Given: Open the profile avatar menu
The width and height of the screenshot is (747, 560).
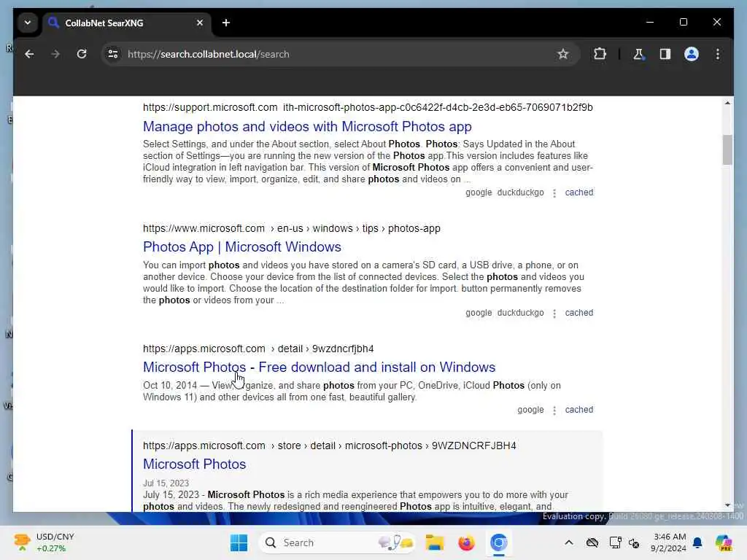Looking at the screenshot, I should (692, 54).
